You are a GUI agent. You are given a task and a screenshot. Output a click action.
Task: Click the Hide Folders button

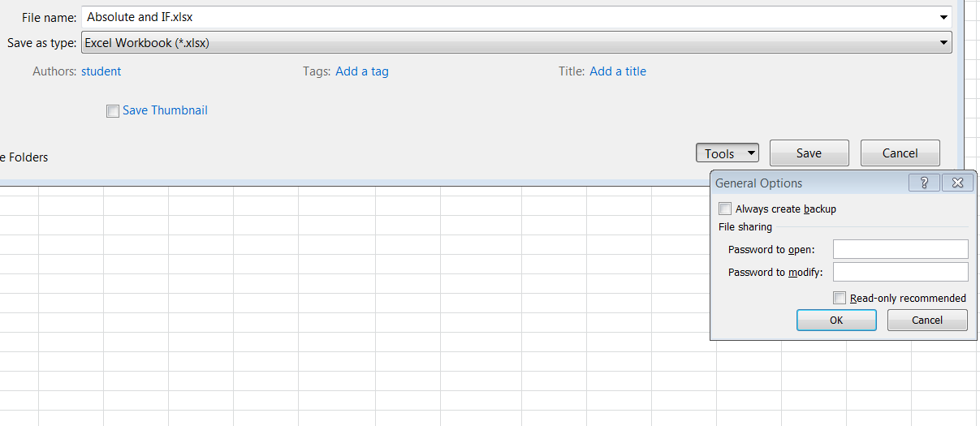pyautogui.click(x=24, y=157)
